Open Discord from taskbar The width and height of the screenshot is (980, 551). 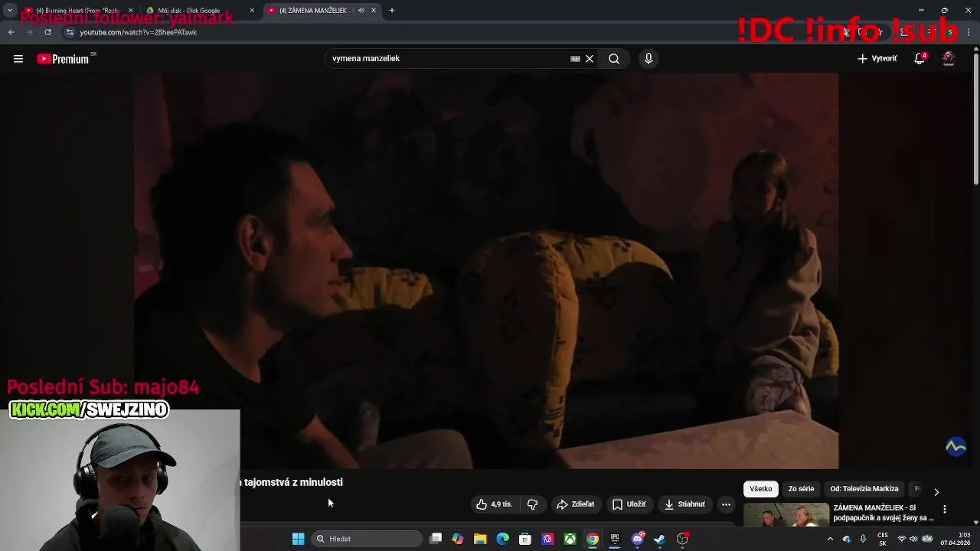click(x=638, y=539)
